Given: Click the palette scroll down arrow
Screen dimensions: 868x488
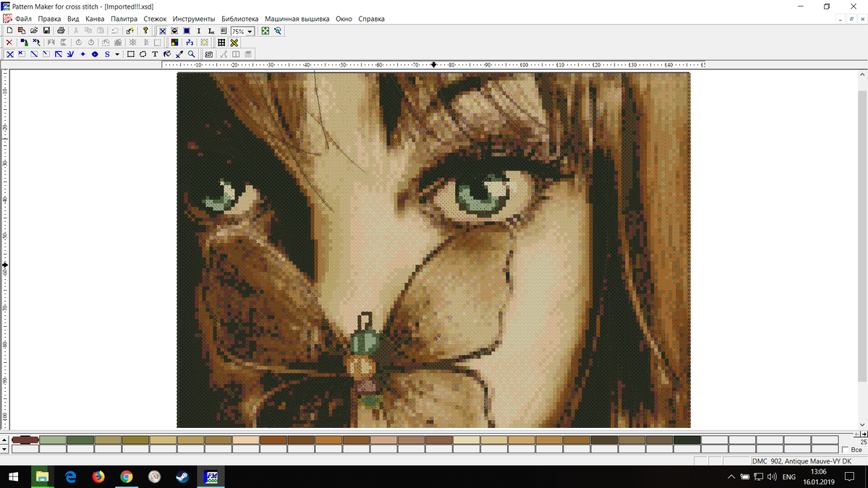Looking at the screenshot, I should click(5, 449).
